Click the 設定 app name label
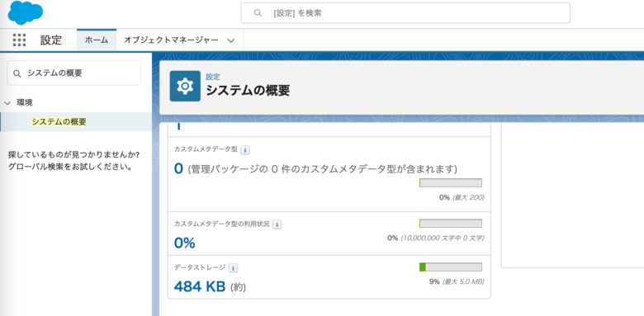644x316 pixels. [x=51, y=40]
